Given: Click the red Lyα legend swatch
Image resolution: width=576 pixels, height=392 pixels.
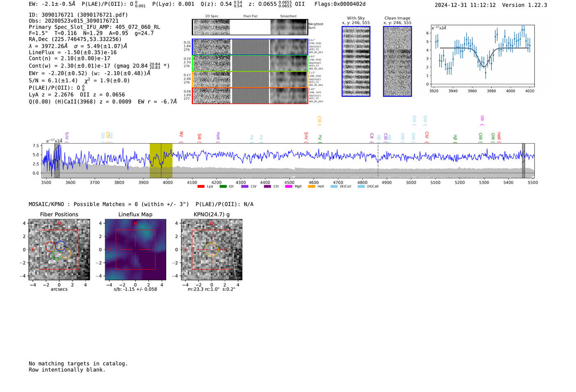Looking at the screenshot, I should pos(201,187).
